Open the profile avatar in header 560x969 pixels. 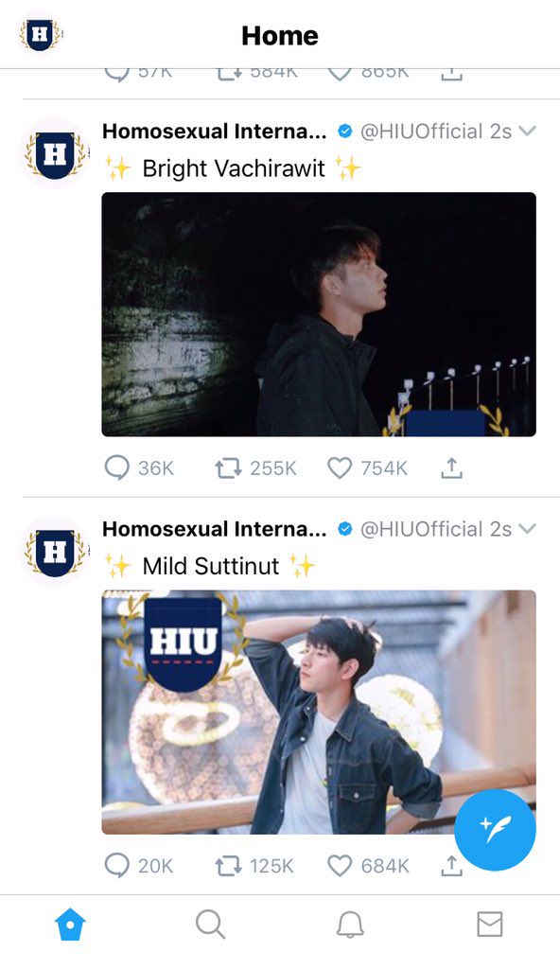[x=40, y=35]
